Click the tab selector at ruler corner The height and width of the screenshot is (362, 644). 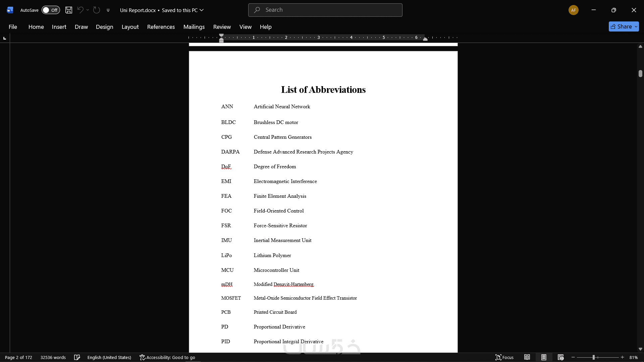tap(5, 38)
